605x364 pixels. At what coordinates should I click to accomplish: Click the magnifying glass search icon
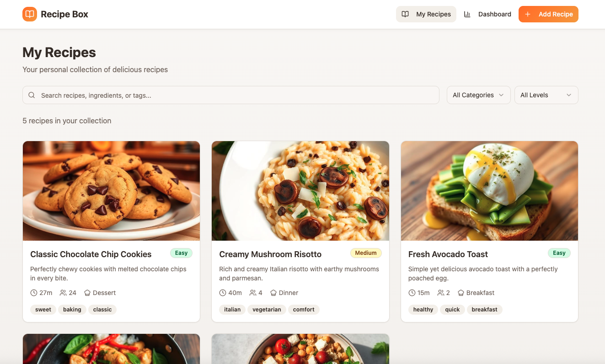pyautogui.click(x=32, y=95)
